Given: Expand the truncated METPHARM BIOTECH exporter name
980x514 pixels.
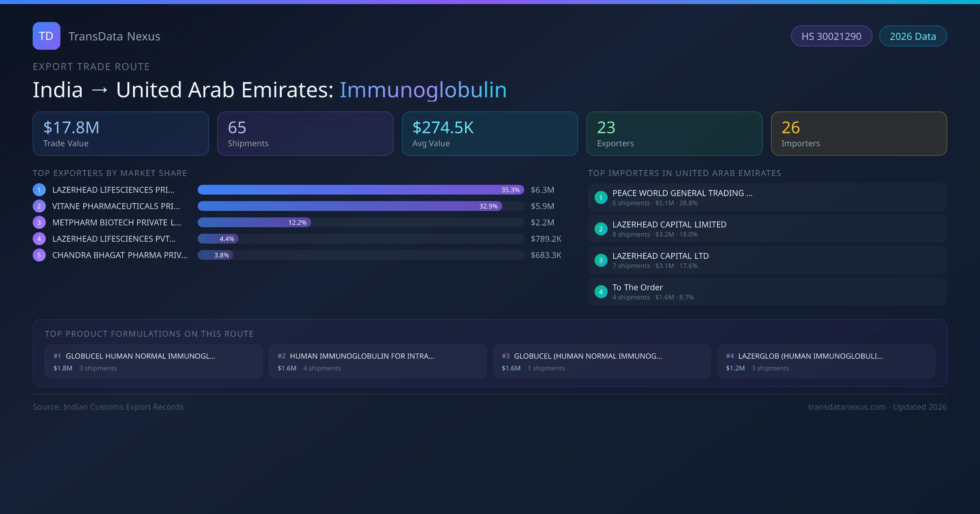Looking at the screenshot, I should (x=116, y=222).
